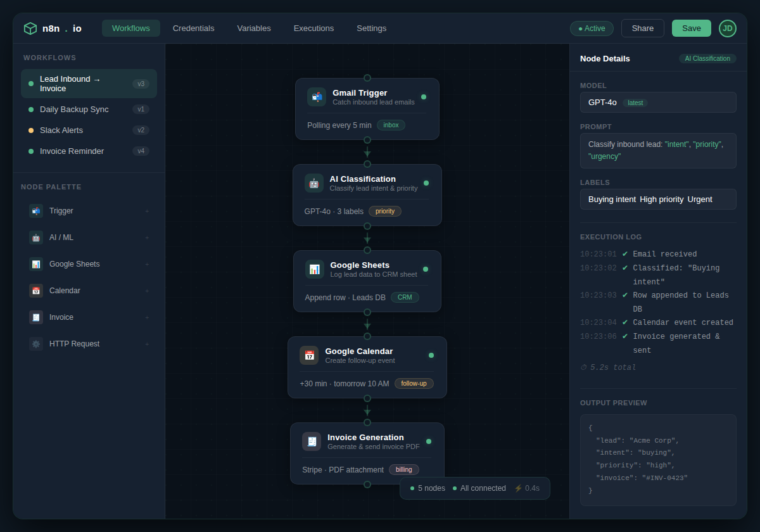Image resolution: width=760 pixels, height=532 pixels.
Task: Click the Invoice Generation node receipt icon
Action: 312,441
